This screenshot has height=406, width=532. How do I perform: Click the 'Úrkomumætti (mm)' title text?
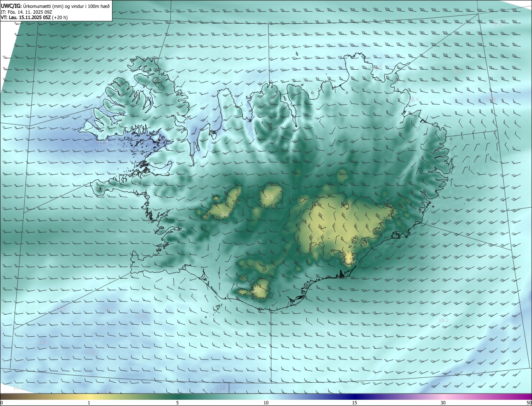click(x=44, y=6)
